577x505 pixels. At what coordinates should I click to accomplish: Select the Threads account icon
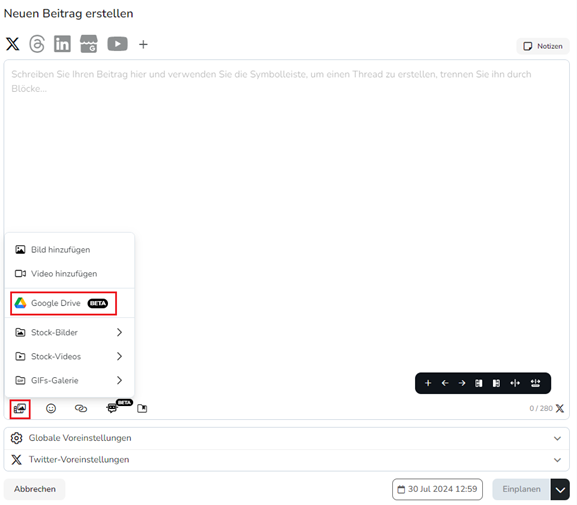(37, 44)
